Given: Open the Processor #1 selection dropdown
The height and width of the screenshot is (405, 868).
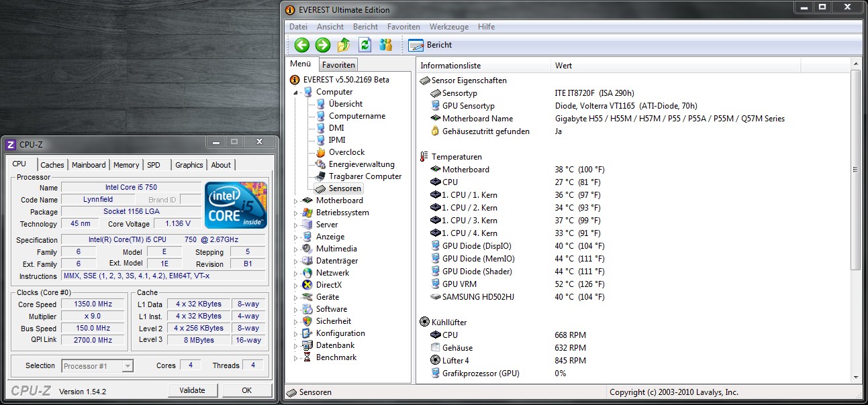Looking at the screenshot, I should point(128,366).
